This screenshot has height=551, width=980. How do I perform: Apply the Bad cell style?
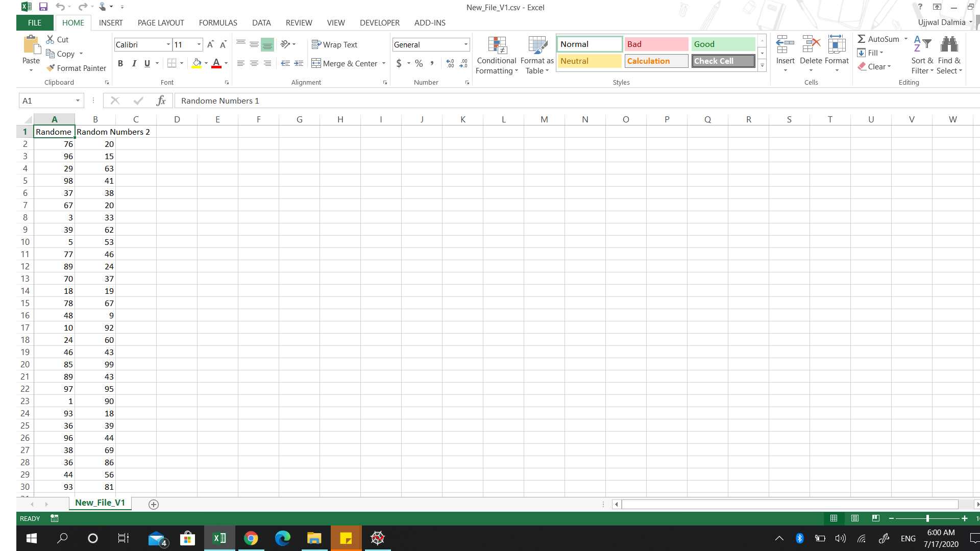(656, 44)
